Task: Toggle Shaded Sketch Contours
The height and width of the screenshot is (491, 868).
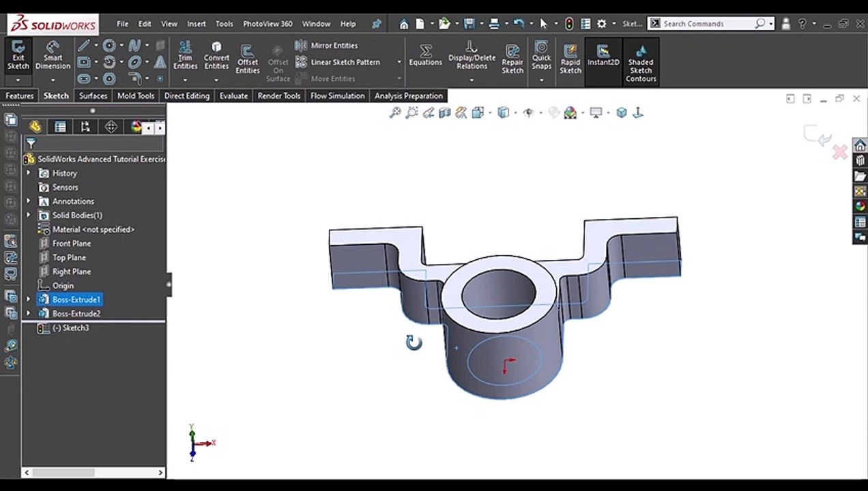Action: (641, 63)
